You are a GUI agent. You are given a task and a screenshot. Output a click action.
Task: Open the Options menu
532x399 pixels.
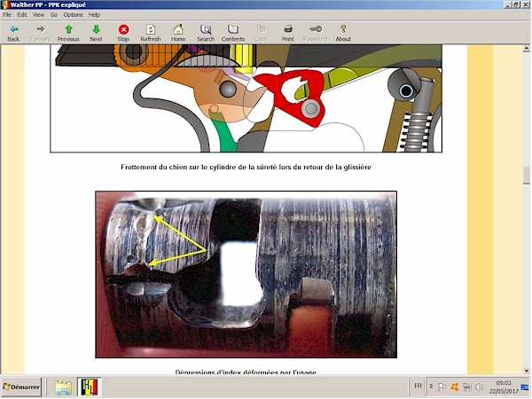pyautogui.click(x=73, y=14)
